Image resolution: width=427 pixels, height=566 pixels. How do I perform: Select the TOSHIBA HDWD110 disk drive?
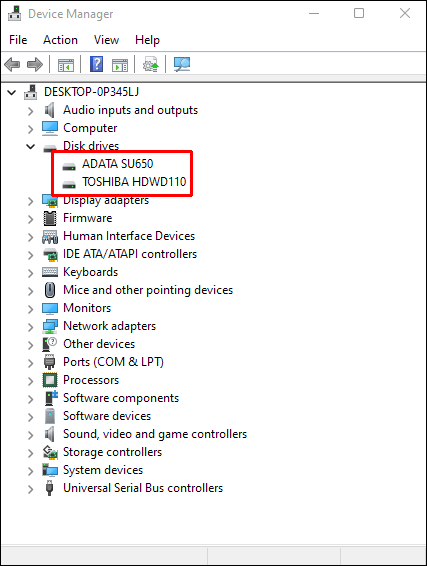coord(134,182)
